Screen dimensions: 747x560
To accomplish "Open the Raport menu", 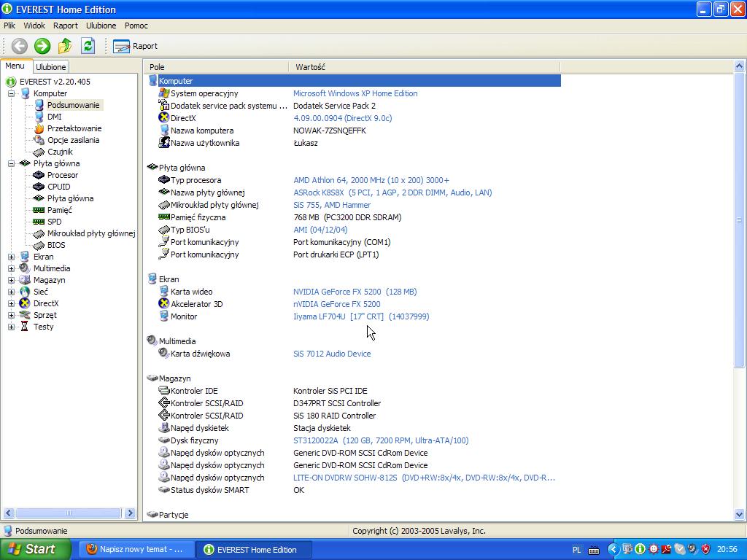I will coord(65,26).
